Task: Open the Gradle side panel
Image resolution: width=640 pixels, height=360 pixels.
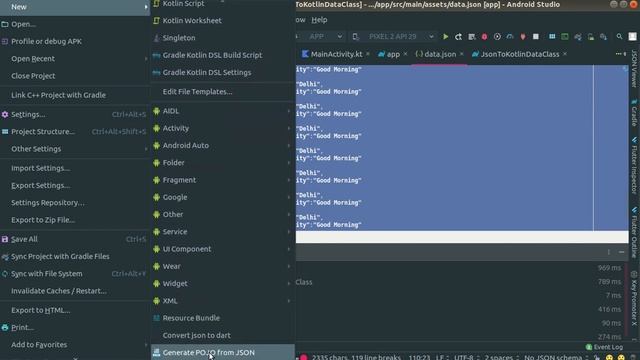Action: (634, 113)
